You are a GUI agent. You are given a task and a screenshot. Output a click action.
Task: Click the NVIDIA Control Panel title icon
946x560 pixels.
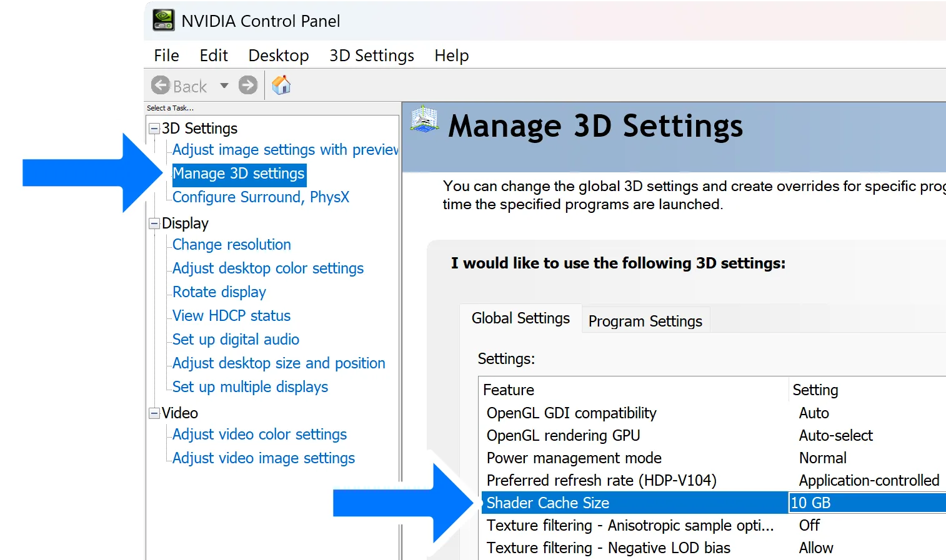(164, 21)
